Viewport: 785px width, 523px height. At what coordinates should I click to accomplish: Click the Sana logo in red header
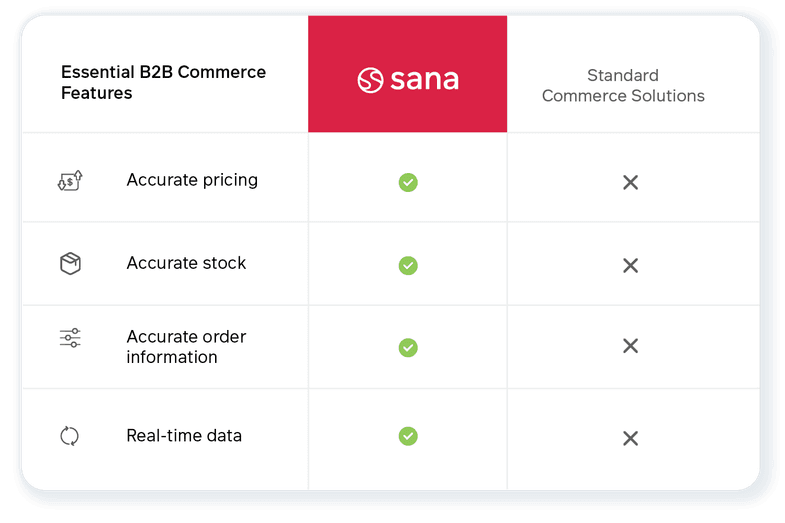(408, 80)
